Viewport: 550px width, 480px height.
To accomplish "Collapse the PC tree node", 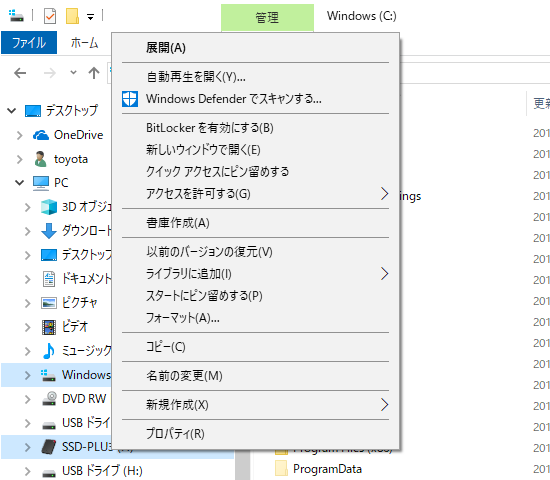I will (20, 183).
